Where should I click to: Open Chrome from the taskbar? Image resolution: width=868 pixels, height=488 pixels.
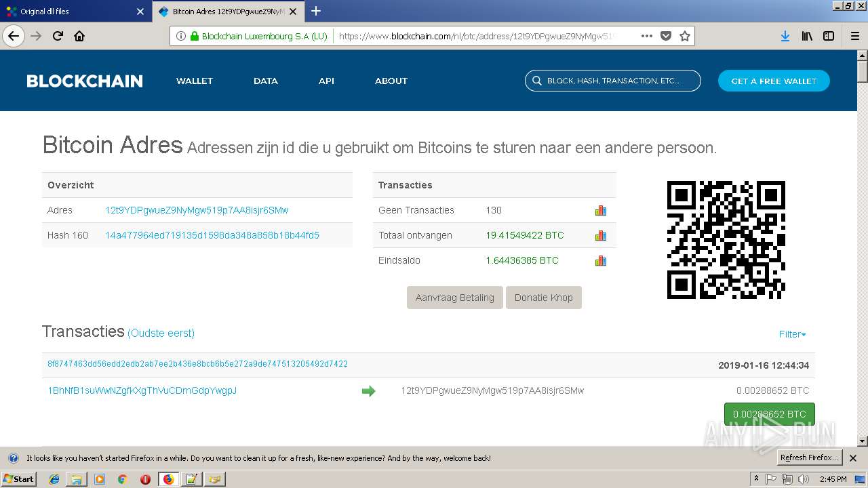pyautogui.click(x=122, y=479)
